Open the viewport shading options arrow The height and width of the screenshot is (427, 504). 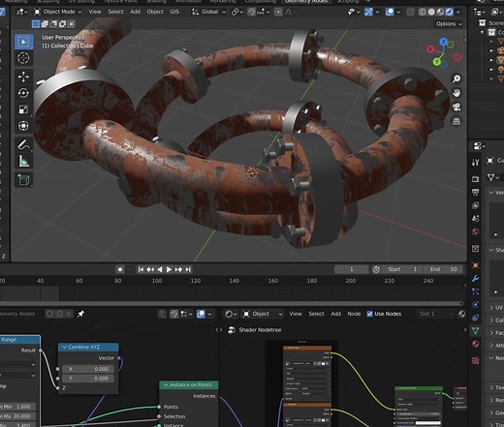tap(458, 12)
